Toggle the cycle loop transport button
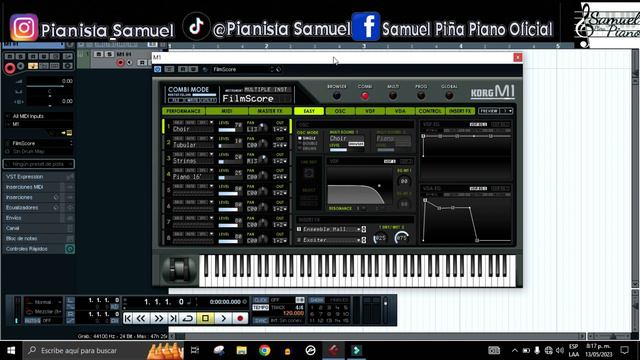The image size is (640, 360). [188, 318]
